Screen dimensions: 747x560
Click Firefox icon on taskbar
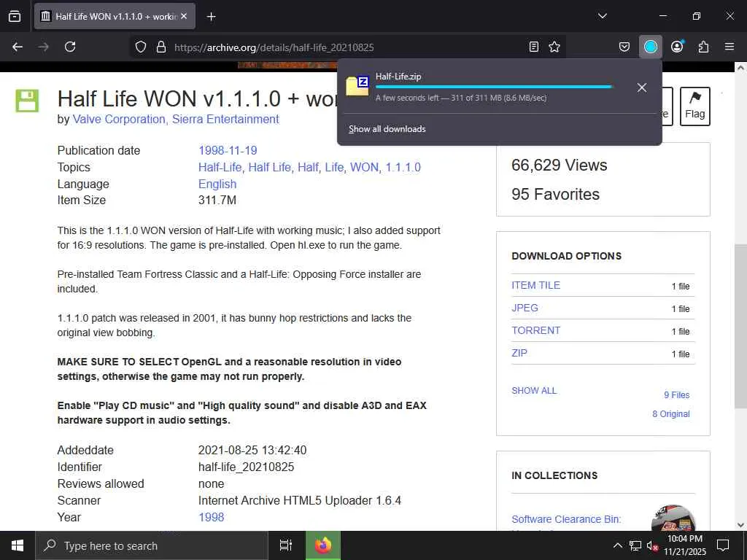pos(322,545)
